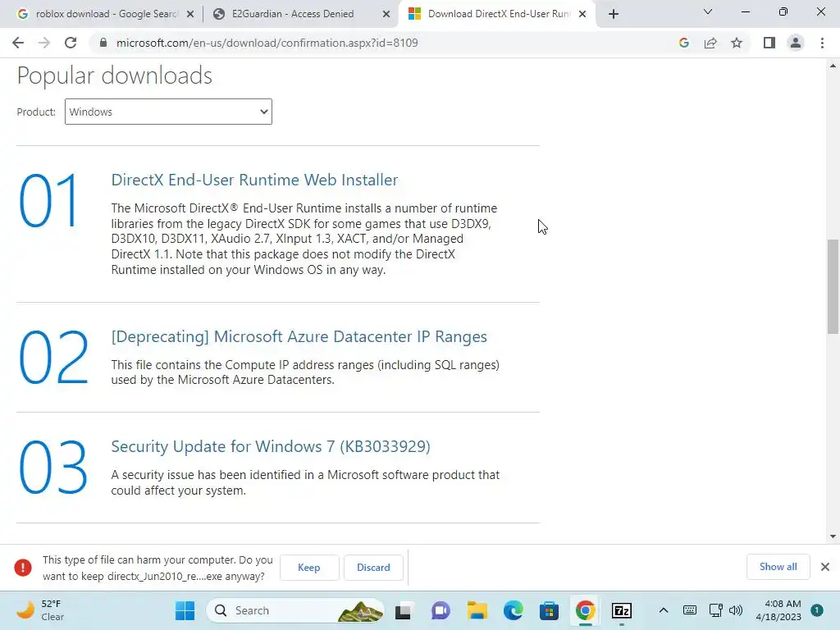Bookmark this page with the star icon

[737, 43]
